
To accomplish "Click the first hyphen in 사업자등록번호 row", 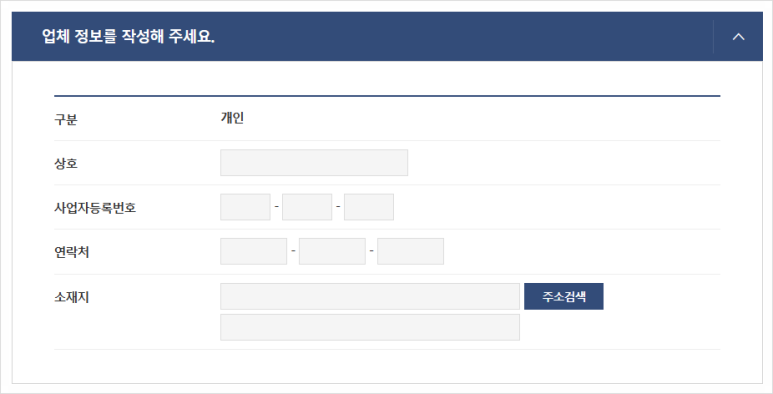I will (x=276, y=206).
